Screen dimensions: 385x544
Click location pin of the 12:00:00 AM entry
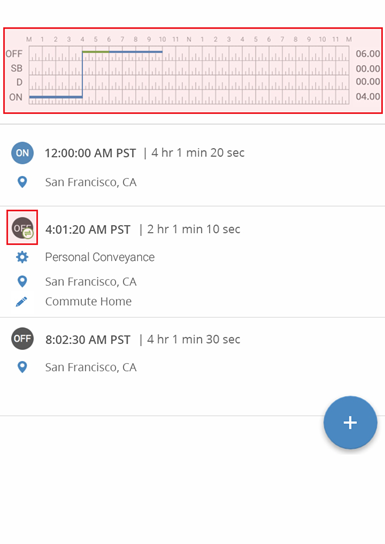pyautogui.click(x=22, y=182)
